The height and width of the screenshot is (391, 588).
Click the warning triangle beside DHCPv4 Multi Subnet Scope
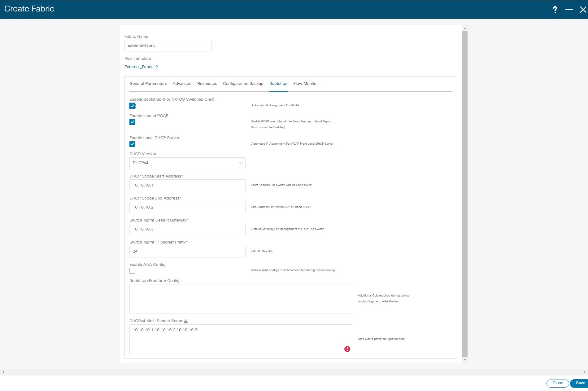pyautogui.click(x=186, y=321)
